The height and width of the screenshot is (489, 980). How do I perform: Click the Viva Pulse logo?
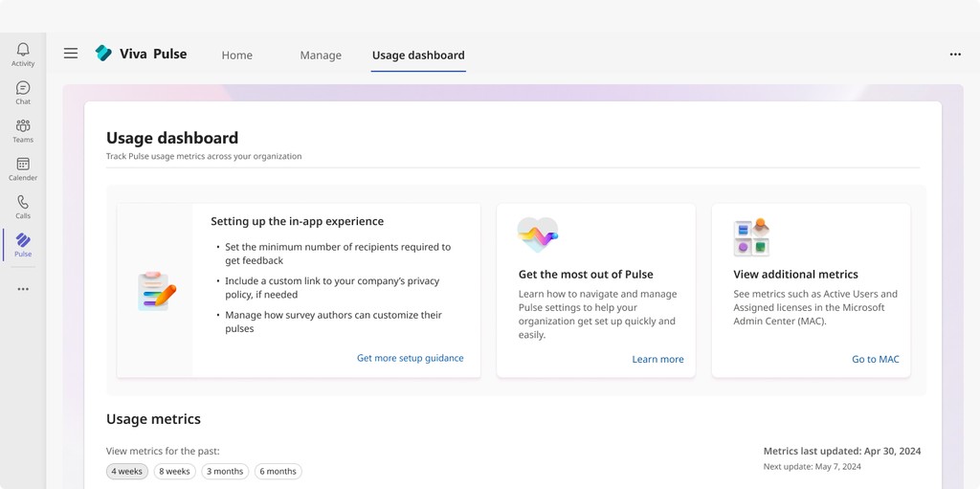[103, 55]
